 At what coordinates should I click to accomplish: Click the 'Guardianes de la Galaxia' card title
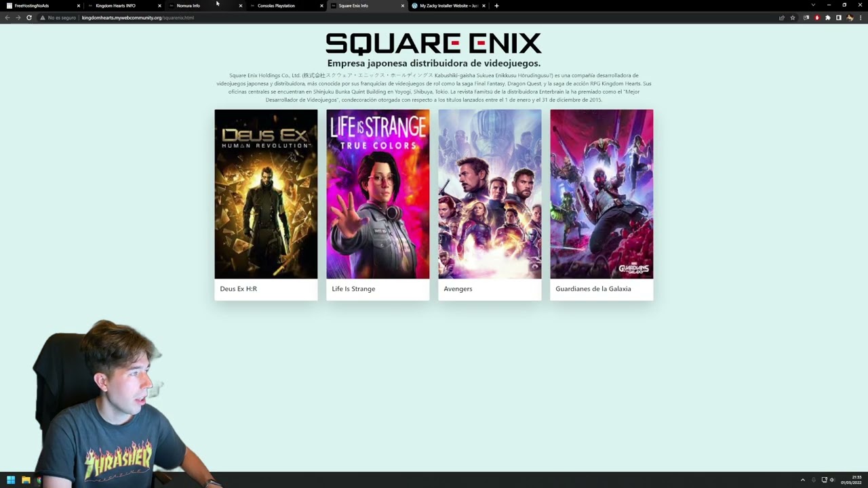(593, 289)
